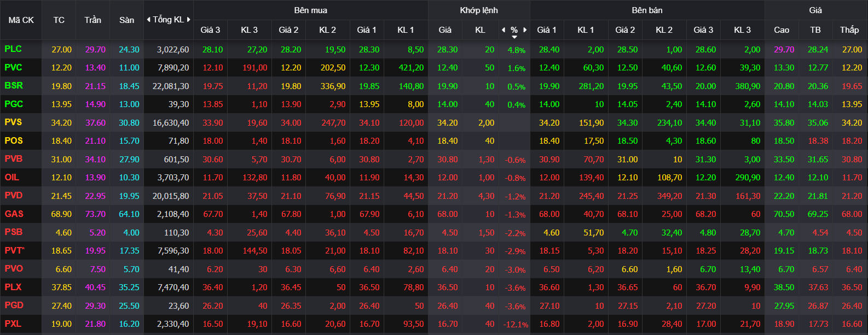Click the KL header under Khớp lệnh
The width and height of the screenshot is (868, 335).
[x=480, y=30]
